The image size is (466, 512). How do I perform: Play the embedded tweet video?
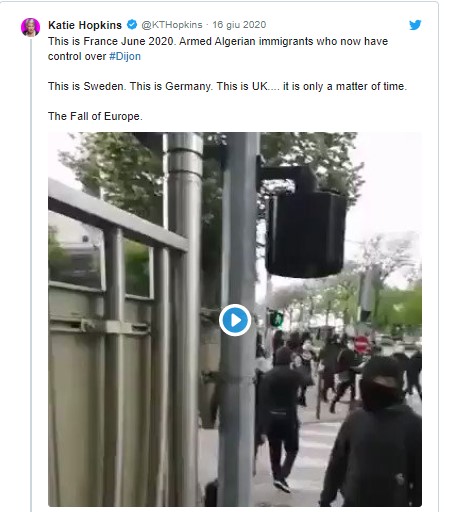point(235,320)
